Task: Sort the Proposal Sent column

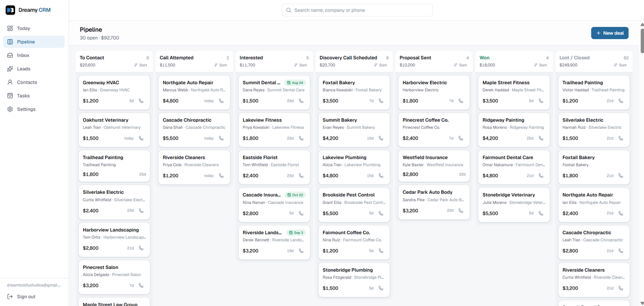Action: pyautogui.click(x=462, y=65)
